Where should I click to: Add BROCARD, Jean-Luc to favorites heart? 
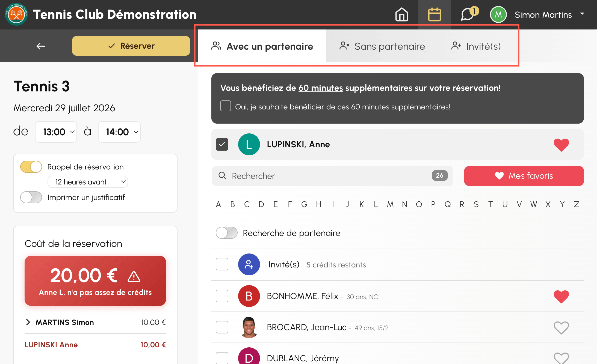tap(561, 327)
